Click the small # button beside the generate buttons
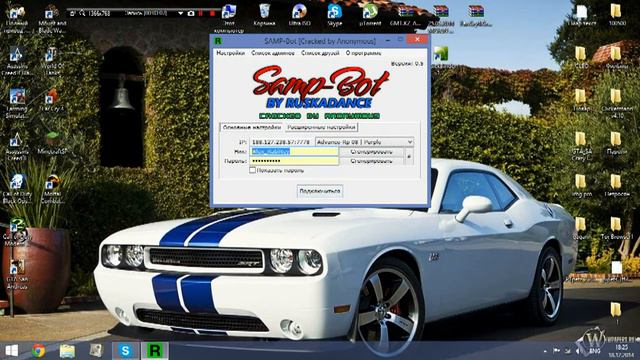The height and width of the screenshot is (360, 640). 409,156
